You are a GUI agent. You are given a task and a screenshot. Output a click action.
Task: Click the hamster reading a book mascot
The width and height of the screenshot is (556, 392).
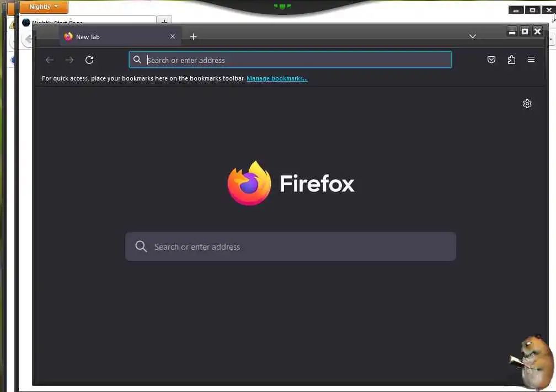coord(532,362)
